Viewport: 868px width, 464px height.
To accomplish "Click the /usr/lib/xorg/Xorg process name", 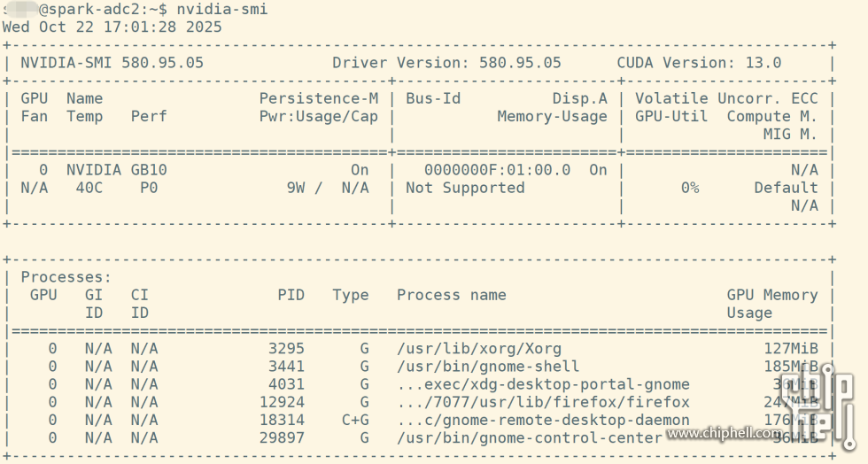I will click(479, 349).
